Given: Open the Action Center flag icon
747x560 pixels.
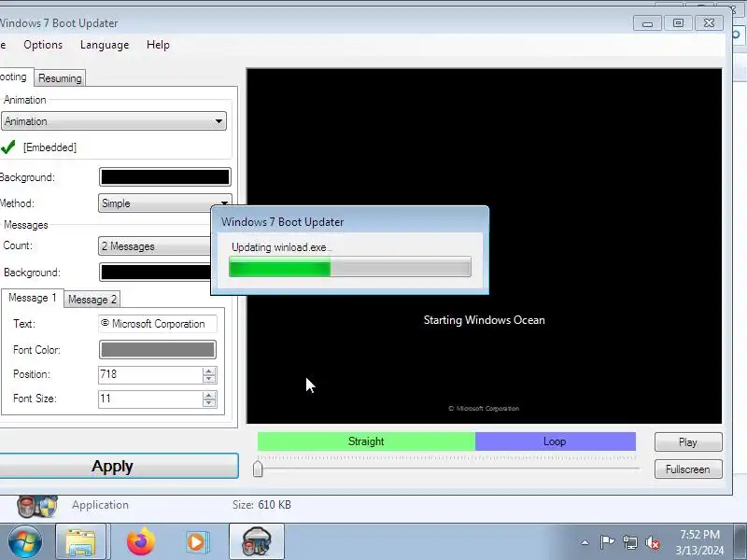Looking at the screenshot, I should coord(607,542).
